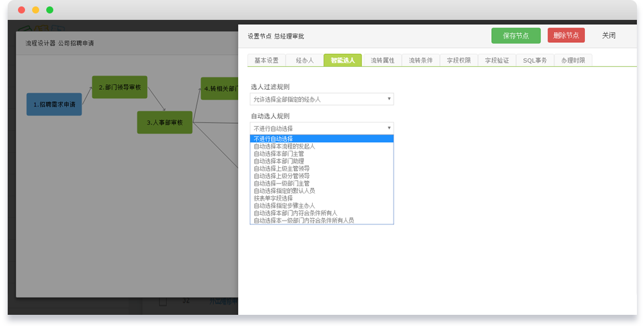Click the 2.部门领导审核 flow node

pos(119,87)
